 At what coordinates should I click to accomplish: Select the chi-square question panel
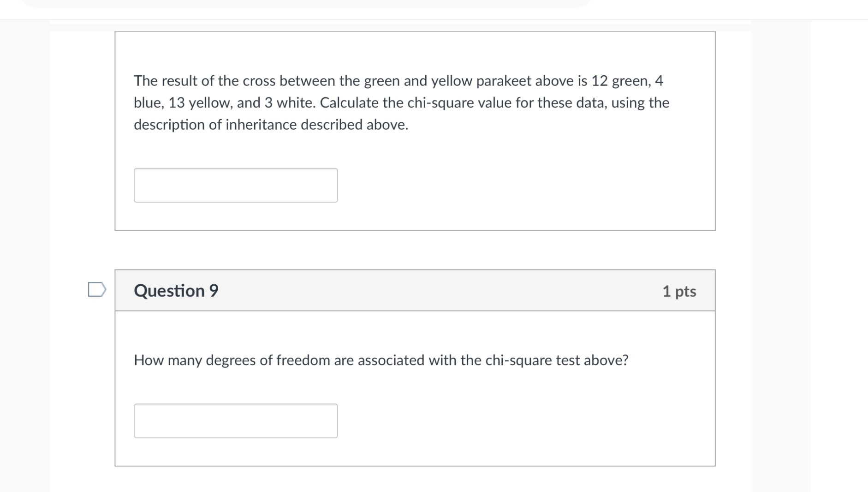pyautogui.click(x=414, y=130)
